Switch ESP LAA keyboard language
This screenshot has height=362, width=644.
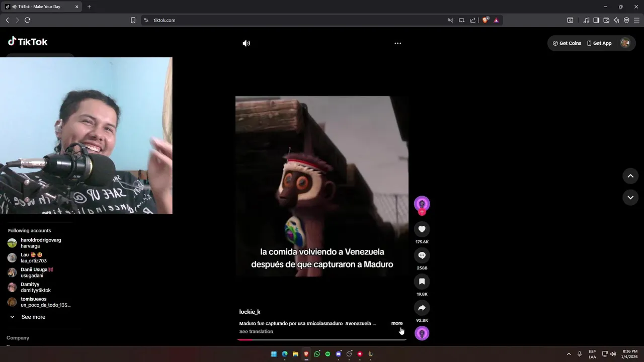592,354
